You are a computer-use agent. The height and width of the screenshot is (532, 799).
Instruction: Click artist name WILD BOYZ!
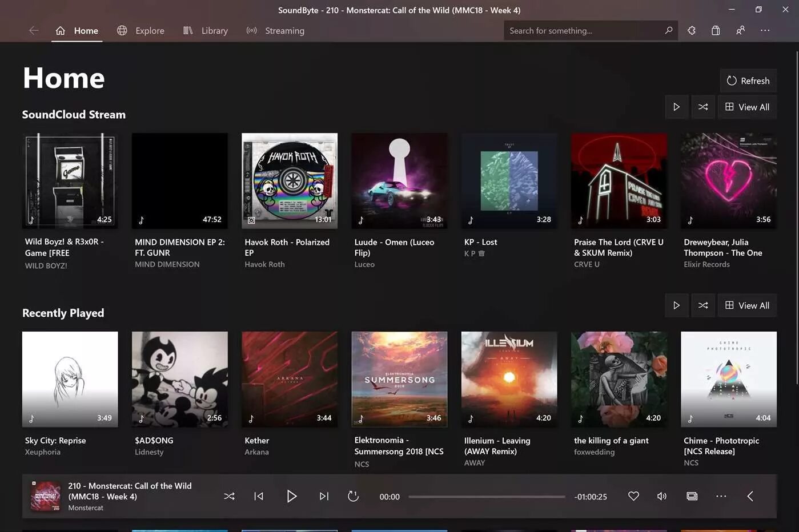pos(46,265)
